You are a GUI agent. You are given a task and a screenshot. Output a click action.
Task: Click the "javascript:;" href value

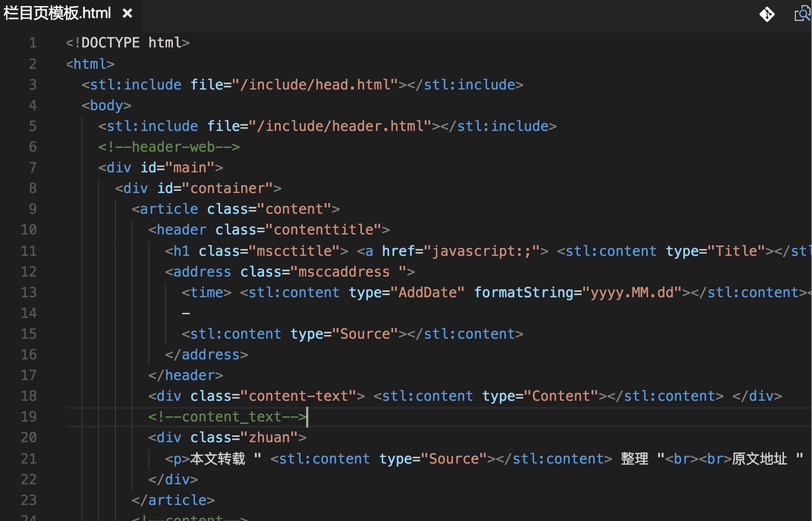pos(481,251)
